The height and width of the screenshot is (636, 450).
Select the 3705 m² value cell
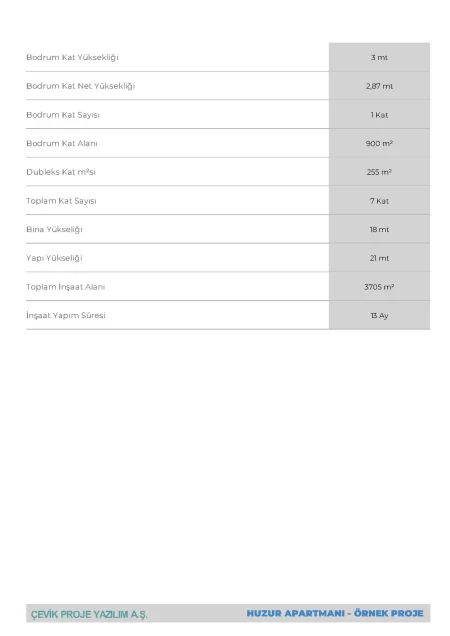[x=379, y=287]
